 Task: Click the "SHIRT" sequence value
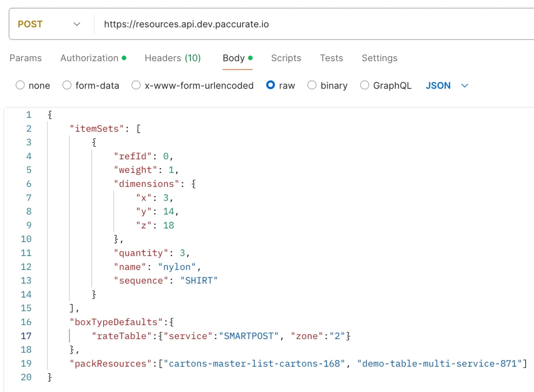coord(199,281)
